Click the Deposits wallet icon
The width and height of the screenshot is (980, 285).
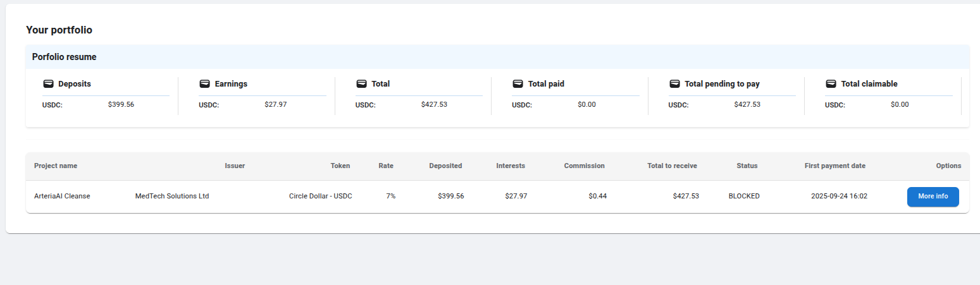click(48, 84)
